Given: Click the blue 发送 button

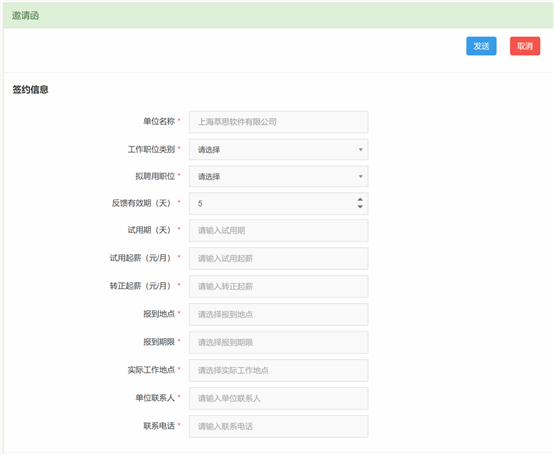Looking at the screenshot, I should click(481, 46).
